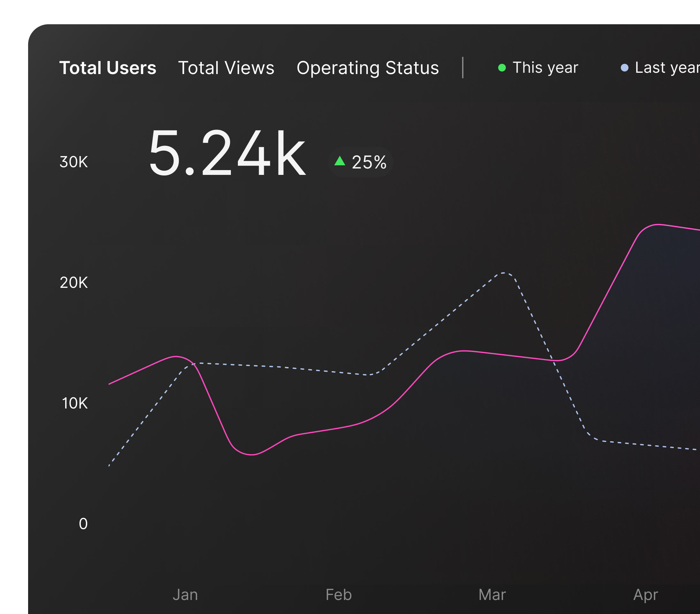Viewport: 700px width, 614px height.
Task: Click the 20K y-axis gridline label
Action: click(x=74, y=283)
